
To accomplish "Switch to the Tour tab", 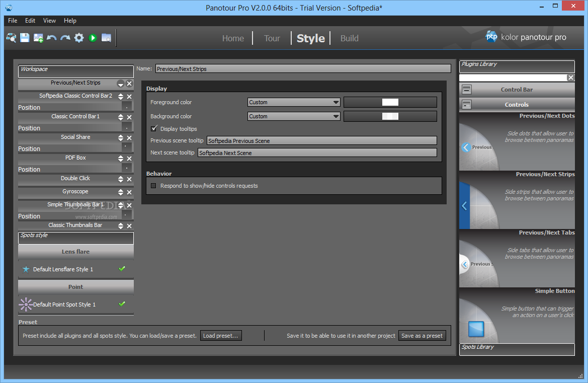I will point(272,38).
